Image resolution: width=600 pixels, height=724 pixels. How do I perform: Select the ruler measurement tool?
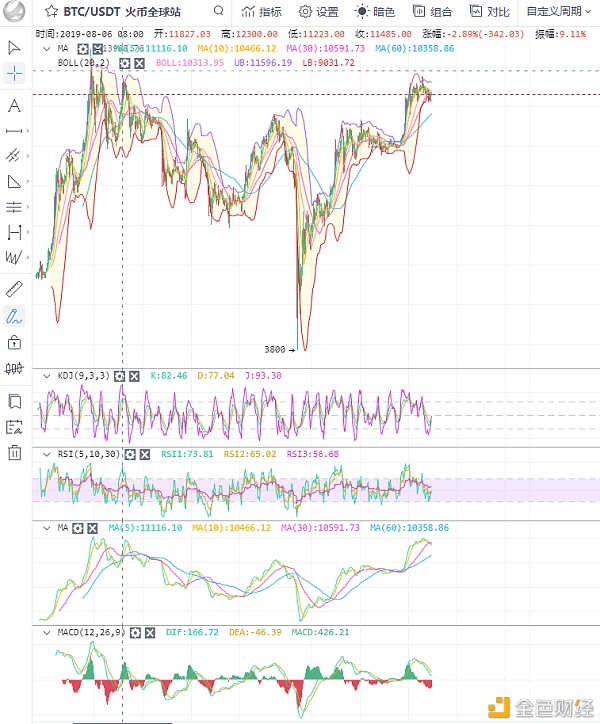[14, 289]
